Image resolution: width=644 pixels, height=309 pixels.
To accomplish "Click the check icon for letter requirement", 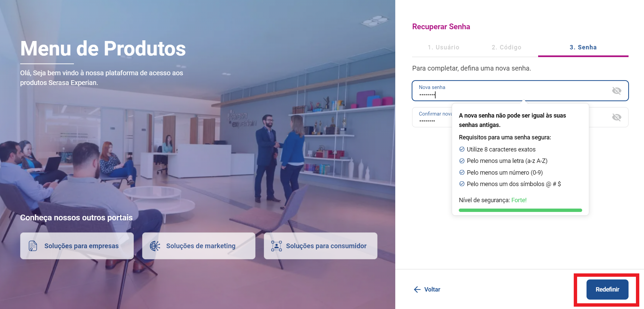I will point(462,161).
